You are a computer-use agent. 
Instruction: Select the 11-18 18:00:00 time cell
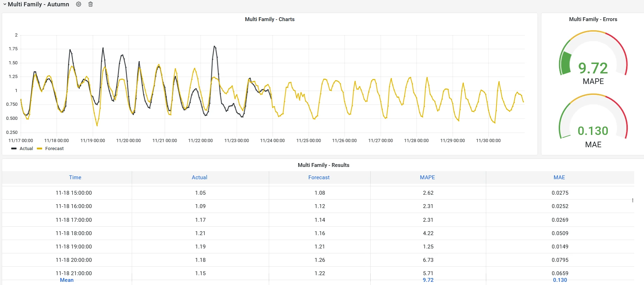pyautogui.click(x=74, y=233)
